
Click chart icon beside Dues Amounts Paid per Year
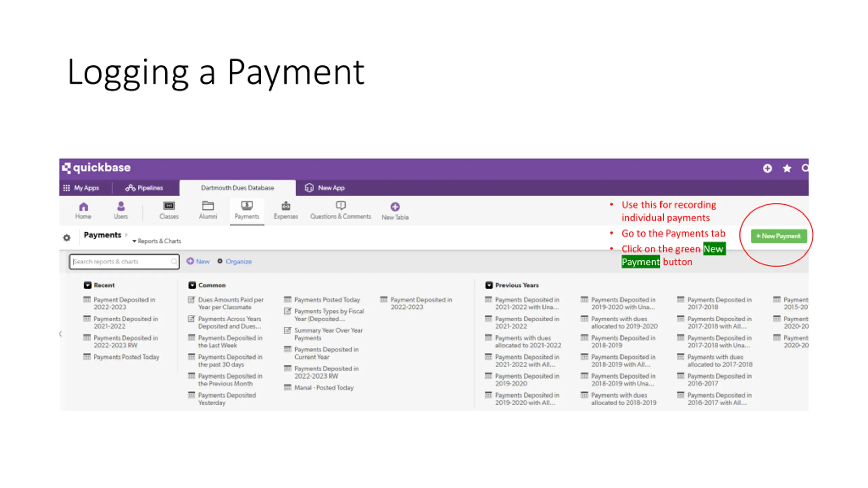[x=192, y=300]
